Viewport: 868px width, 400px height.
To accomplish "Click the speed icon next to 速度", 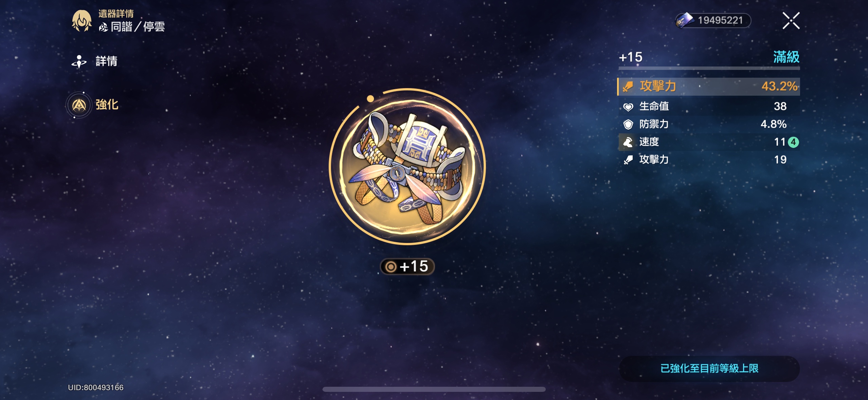I will pyautogui.click(x=628, y=142).
